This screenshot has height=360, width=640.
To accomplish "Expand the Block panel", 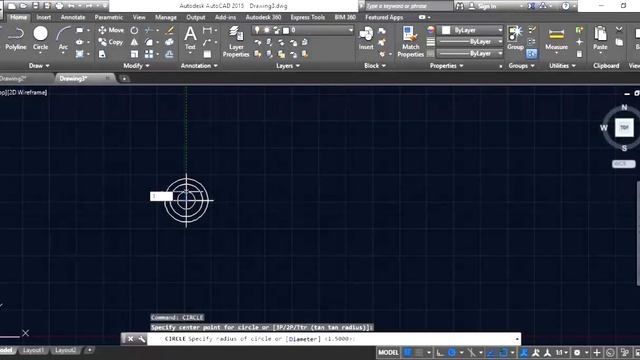I will (375, 66).
